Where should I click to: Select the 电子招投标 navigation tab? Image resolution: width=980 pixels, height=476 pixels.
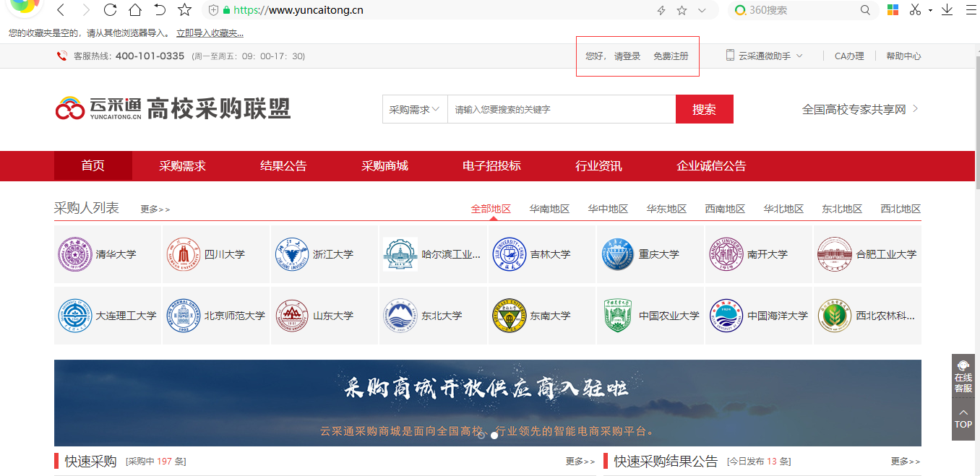[x=491, y=166]
